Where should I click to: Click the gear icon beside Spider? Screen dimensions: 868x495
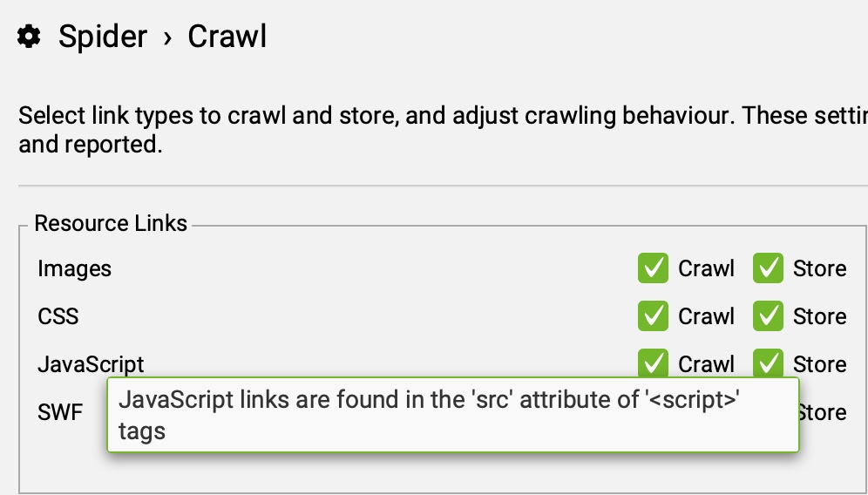30,37
